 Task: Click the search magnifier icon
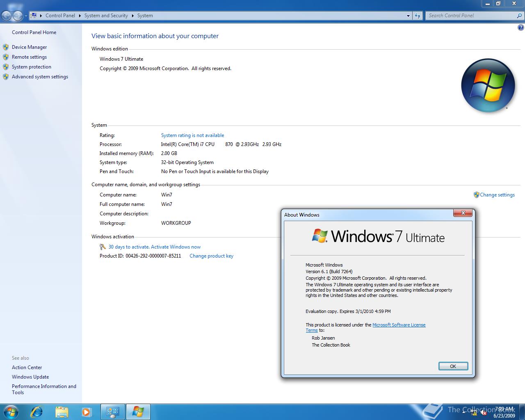tap(520, 16)
